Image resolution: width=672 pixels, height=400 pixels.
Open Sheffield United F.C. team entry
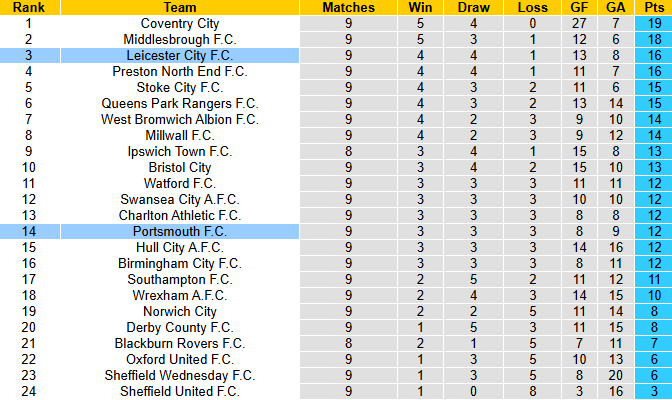point(180,391)
